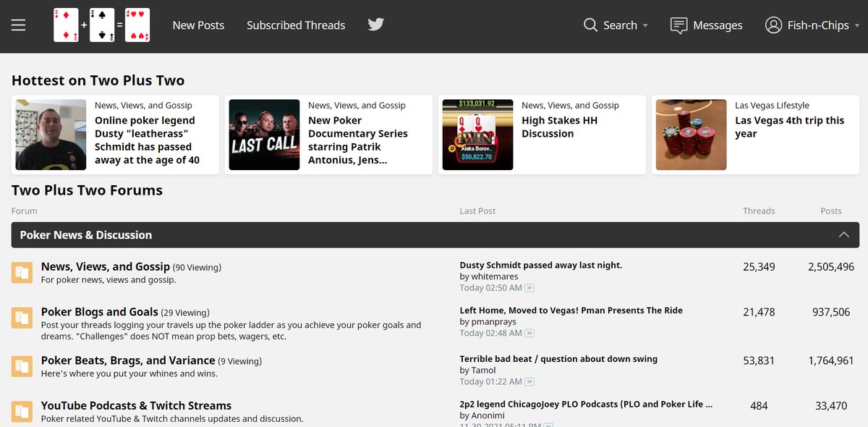This screenshot has height=427, width=868.
Task: Open the News, Views, and Gossip forum
Action: tap(106, 266)
